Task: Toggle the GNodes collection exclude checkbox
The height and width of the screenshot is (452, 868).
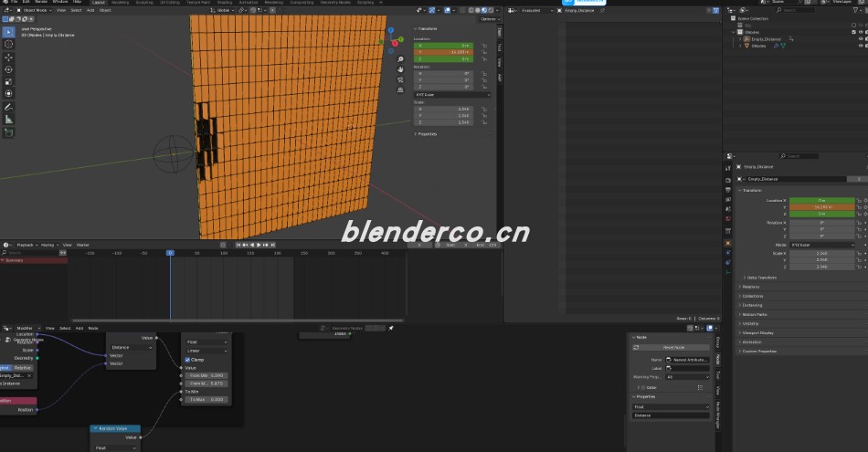Action: (854, 32)
